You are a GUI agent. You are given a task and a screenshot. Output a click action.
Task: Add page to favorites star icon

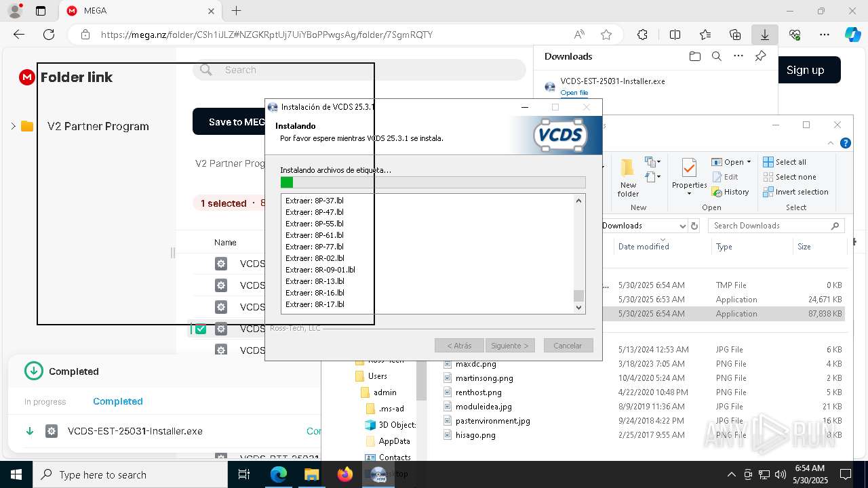(x=606, y=35)
